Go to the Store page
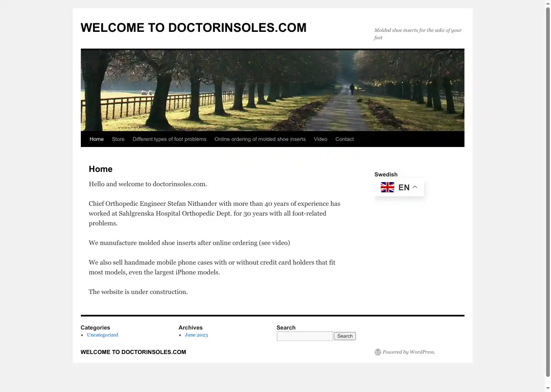The image size is (551, 392). [118, 139]
